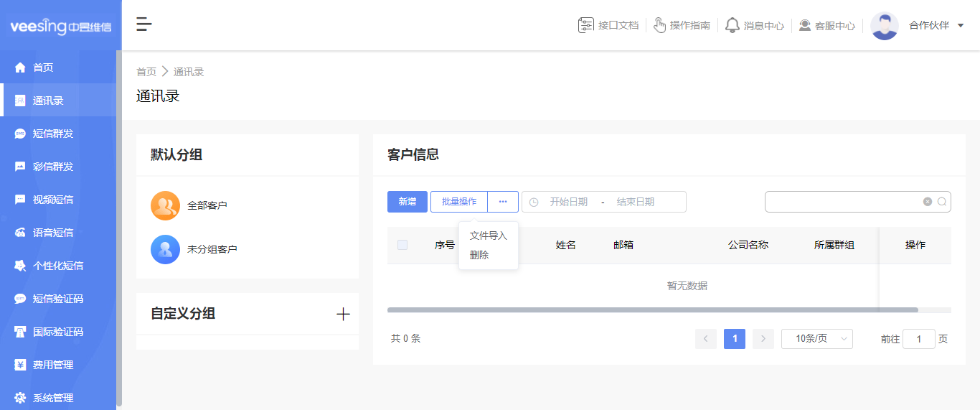Open the 合作伙伴 account dropdown arrow
This screenshot has height=410, width=980.
pos(961,25)
